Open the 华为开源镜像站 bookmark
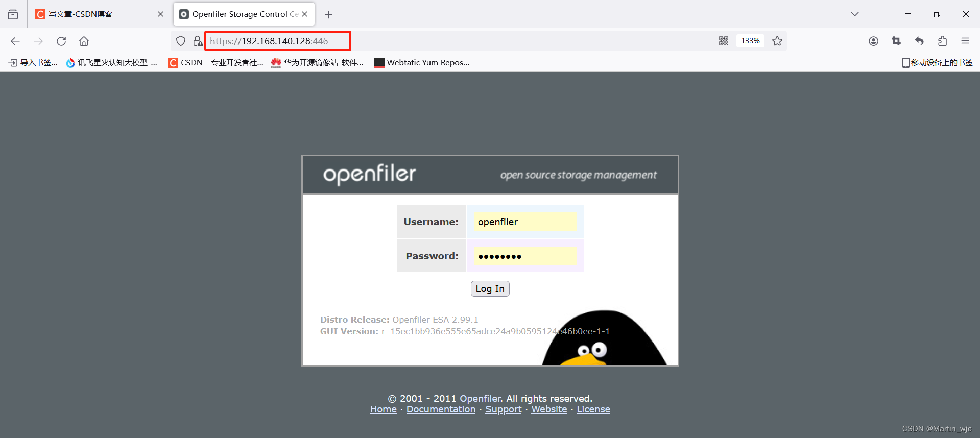 click(x=317, y=63)
